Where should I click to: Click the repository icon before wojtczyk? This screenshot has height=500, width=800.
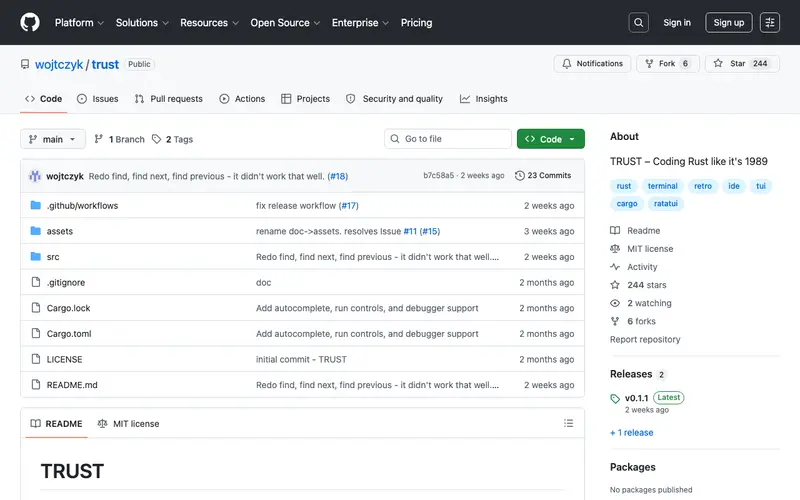click(24, 64)
